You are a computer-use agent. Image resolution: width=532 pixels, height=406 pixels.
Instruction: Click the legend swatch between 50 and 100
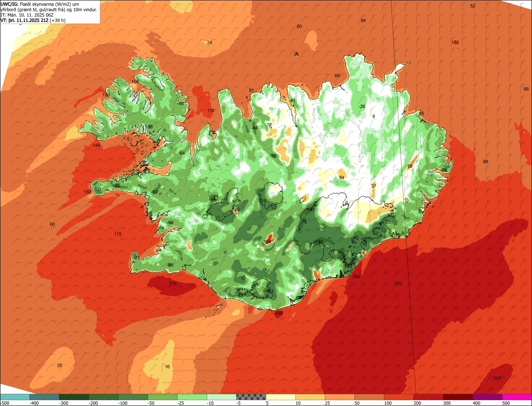tap(369, 397)
